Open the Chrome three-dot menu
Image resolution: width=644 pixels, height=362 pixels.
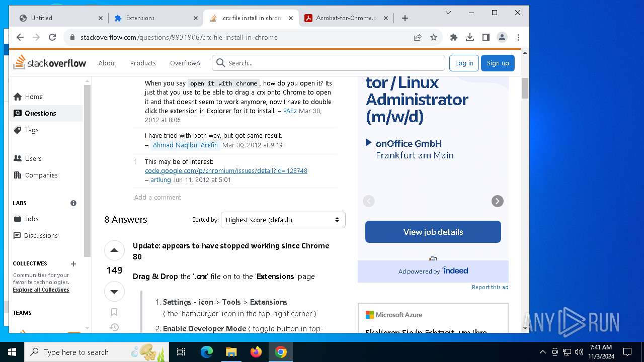(x=518, y=37)
